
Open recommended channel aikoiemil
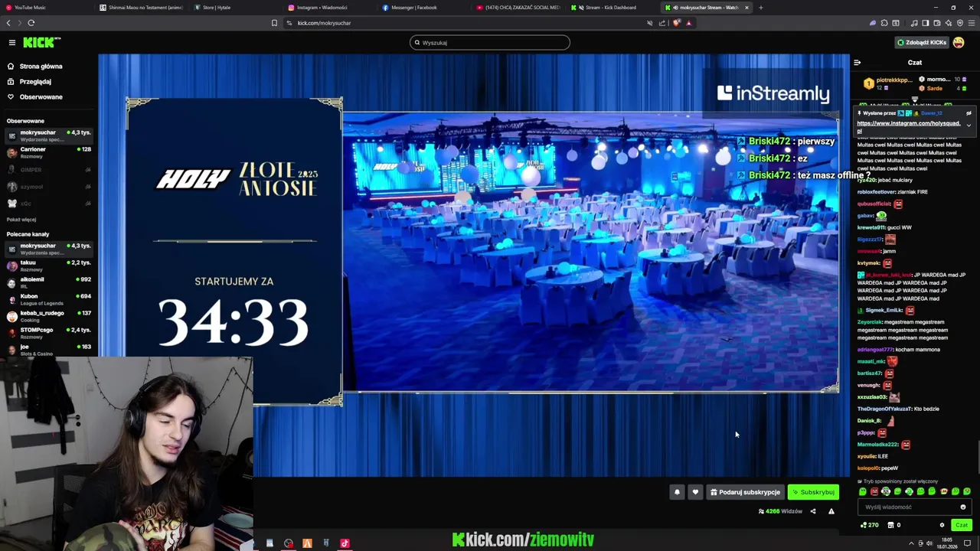pos(49,282)
